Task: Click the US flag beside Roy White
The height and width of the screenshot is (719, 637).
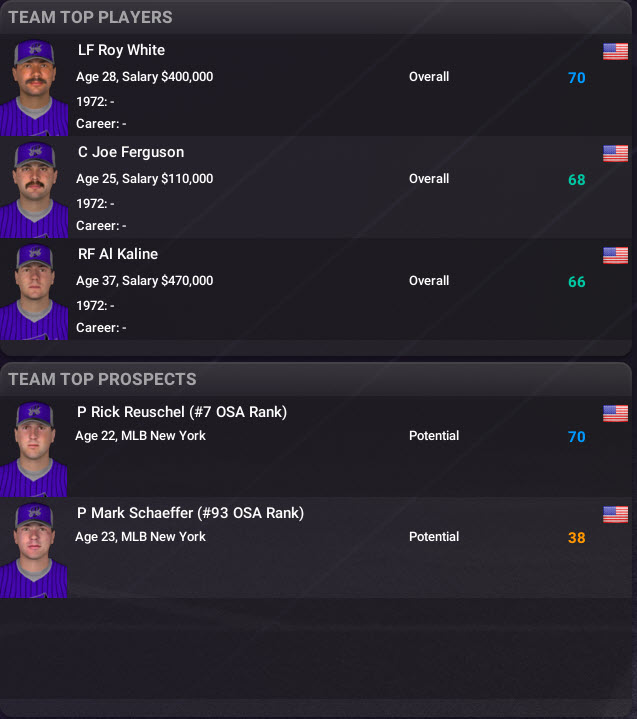Action: point(615,51)
